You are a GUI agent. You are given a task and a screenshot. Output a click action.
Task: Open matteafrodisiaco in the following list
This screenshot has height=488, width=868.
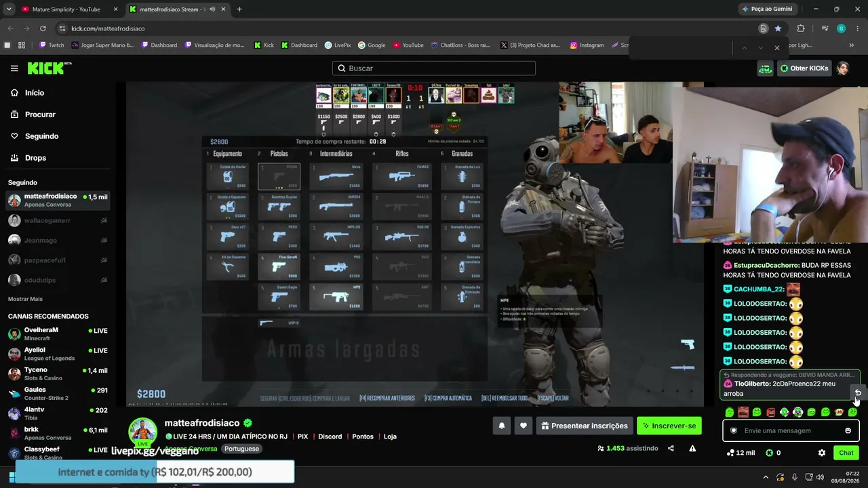tap(58, 201)
